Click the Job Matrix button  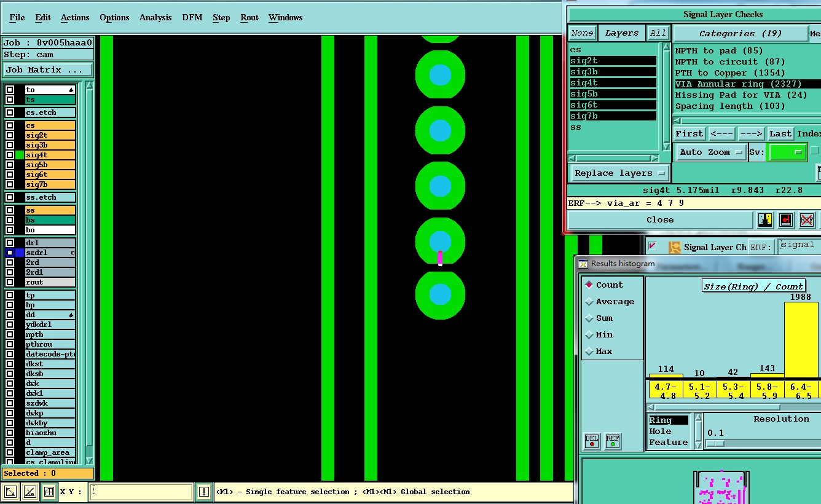point(48,69)
